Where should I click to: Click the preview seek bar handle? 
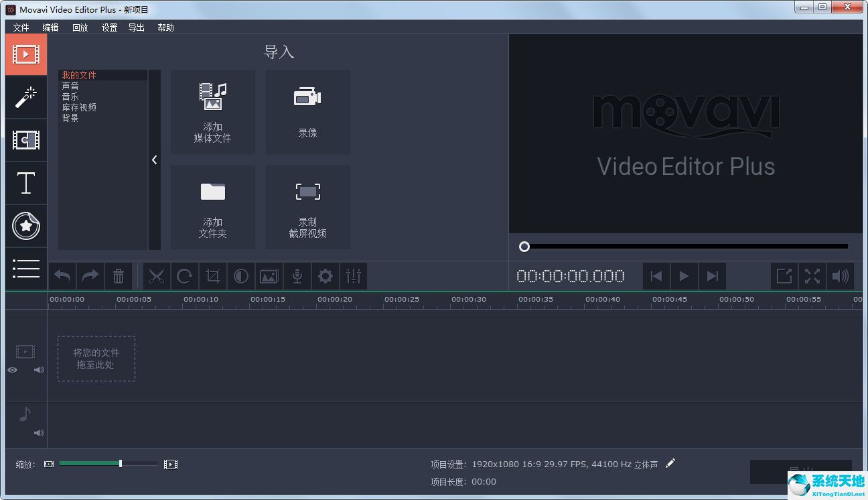[x=524, y=247]
